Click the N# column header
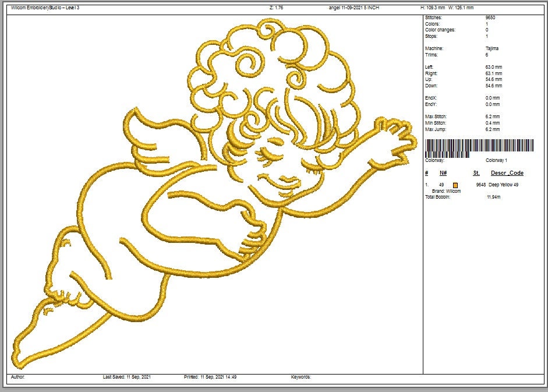The image size is (548, 392). coord(443,172)
